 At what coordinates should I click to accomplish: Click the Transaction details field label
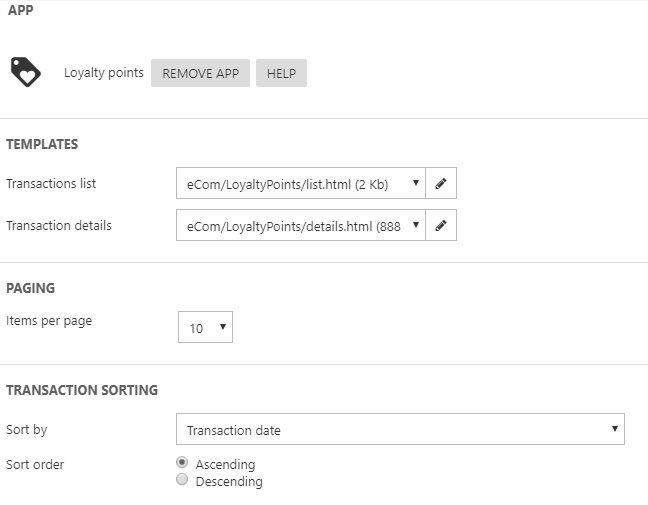coord(59,226)
